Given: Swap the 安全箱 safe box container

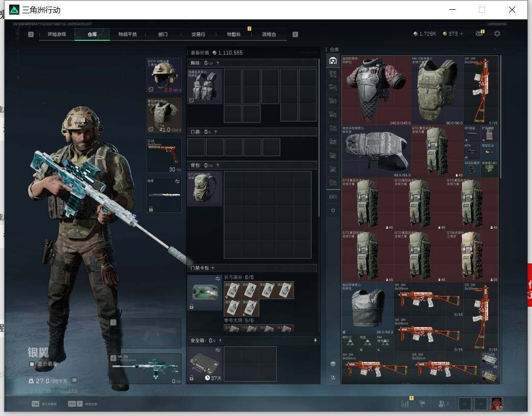Looking at the screenshot, I should 217,350.
